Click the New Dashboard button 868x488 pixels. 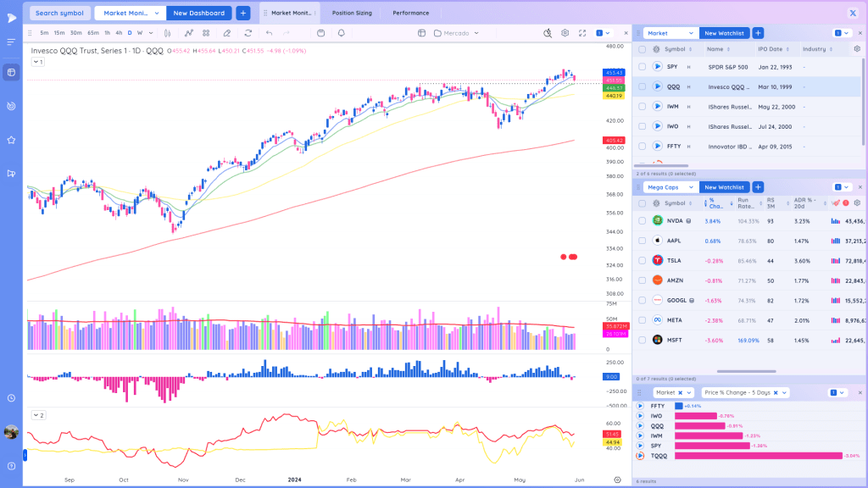tap(198, 13)
